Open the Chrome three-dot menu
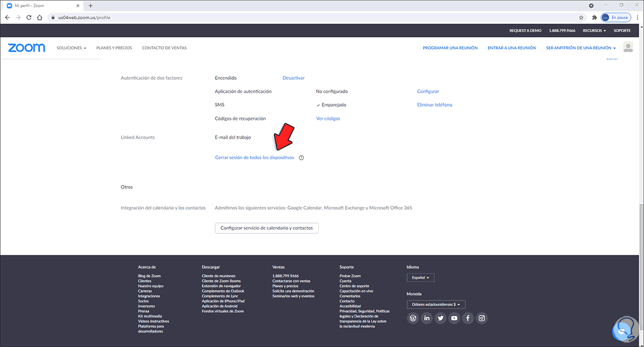 point(636,17)
